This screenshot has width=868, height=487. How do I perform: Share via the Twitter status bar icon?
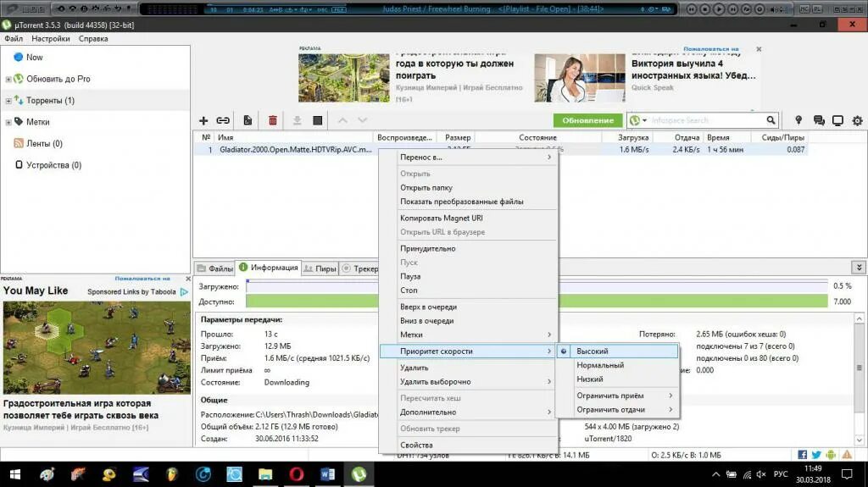point(816,455)
